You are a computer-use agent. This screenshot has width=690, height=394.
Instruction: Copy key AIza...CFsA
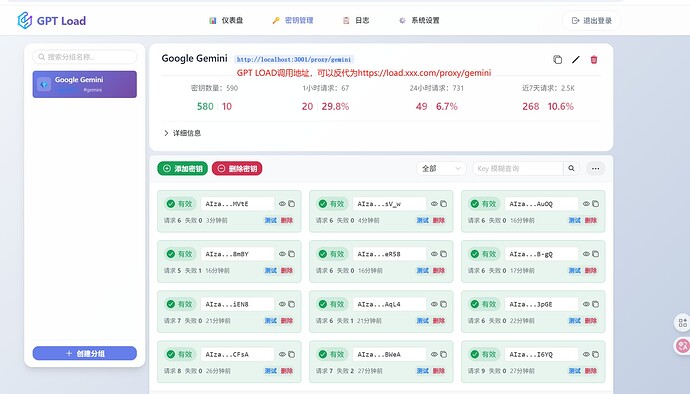291,354
